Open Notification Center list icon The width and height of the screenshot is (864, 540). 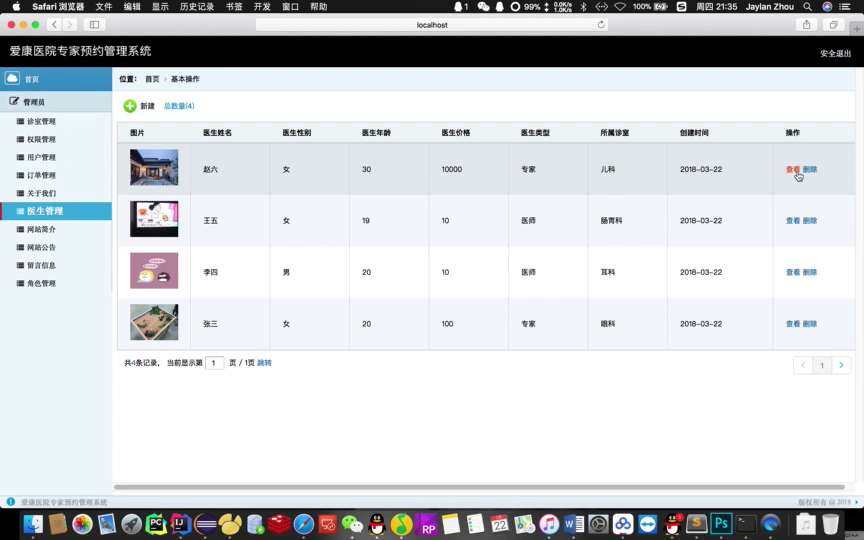(845, 7)
